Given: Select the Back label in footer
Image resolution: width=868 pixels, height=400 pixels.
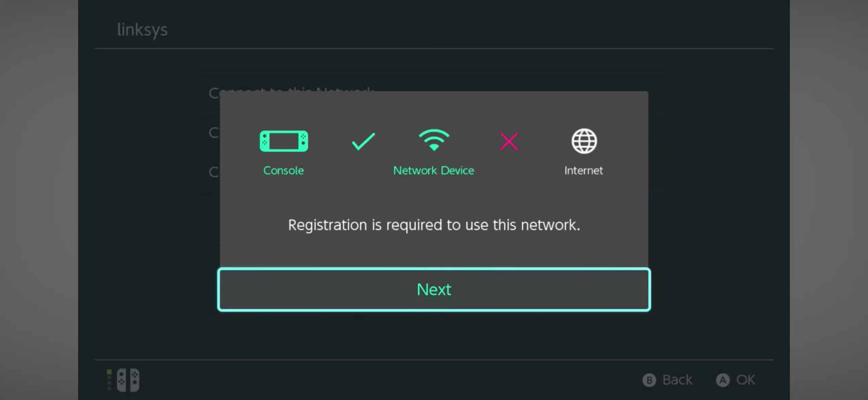Looking at the screenshot, I should (677, 380).
